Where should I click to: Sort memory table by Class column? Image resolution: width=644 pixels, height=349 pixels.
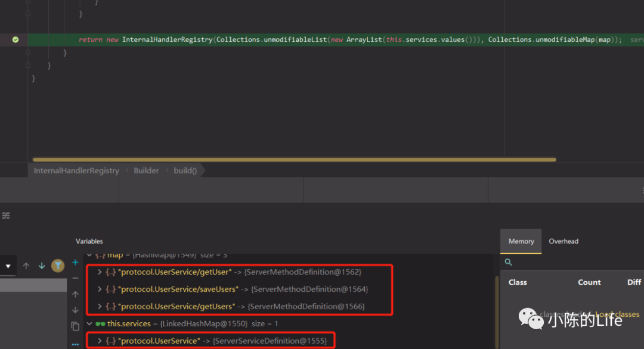click(518, 282)
